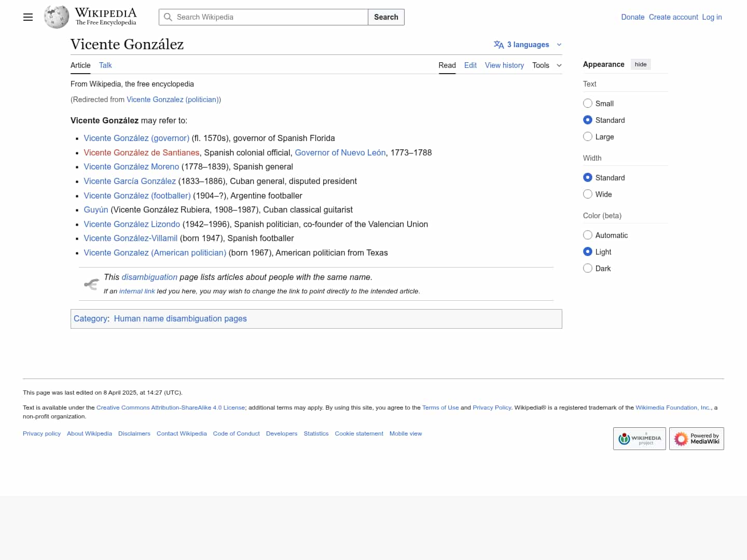Click the magnifier icon in search box
This screenshot has width=747, height=560.
click(x=168, y=17)
